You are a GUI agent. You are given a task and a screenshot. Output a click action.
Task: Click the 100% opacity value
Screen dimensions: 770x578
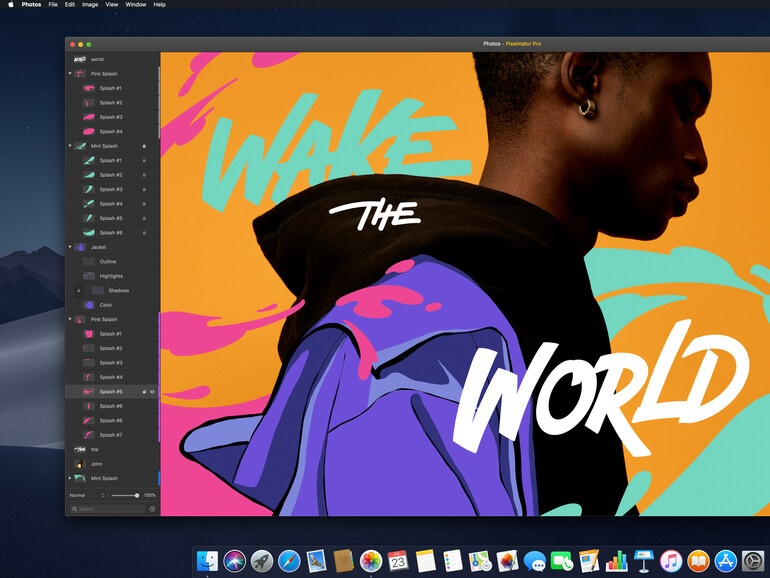pos(150,495)
